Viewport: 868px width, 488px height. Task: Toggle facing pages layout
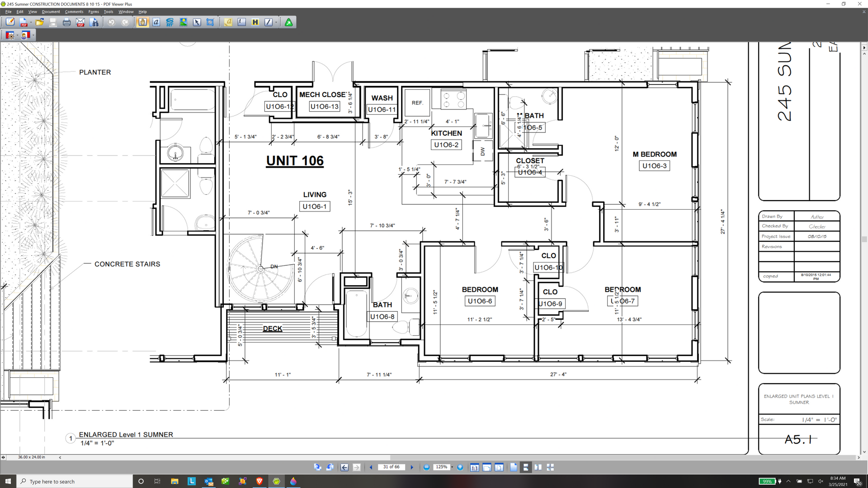[538, 467]
